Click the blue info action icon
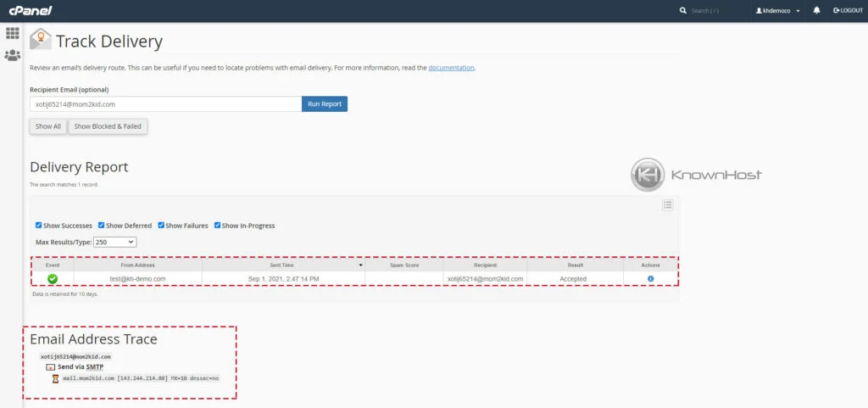The width and height of the screenshot is (868, 408). (650, 279)
